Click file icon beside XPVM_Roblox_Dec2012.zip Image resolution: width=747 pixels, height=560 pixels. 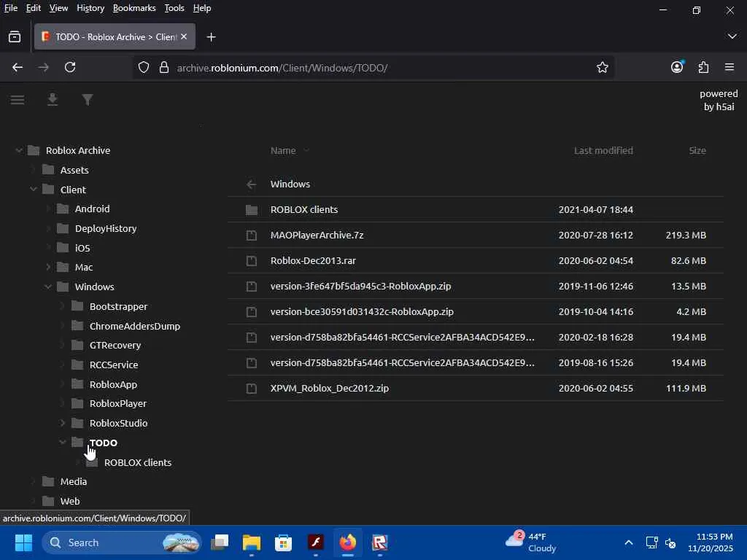[251, 389]
